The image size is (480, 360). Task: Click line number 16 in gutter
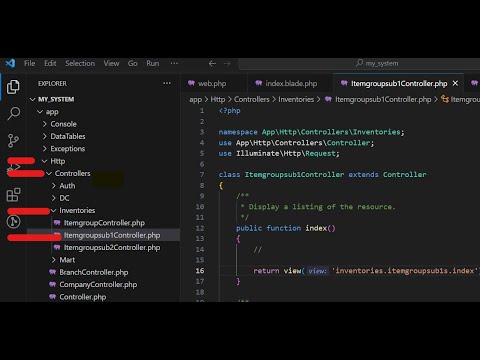(x=200, y=271)
